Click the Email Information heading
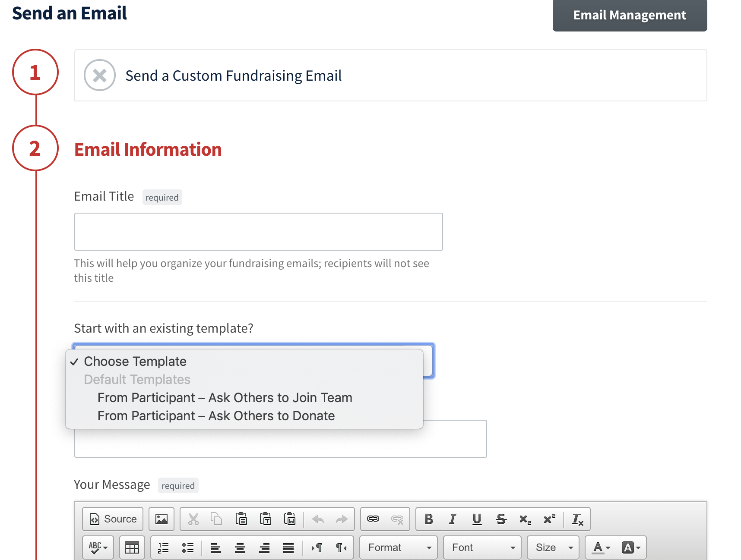The height and width of the screenshot is (560, 741). (x=148, y=149)
